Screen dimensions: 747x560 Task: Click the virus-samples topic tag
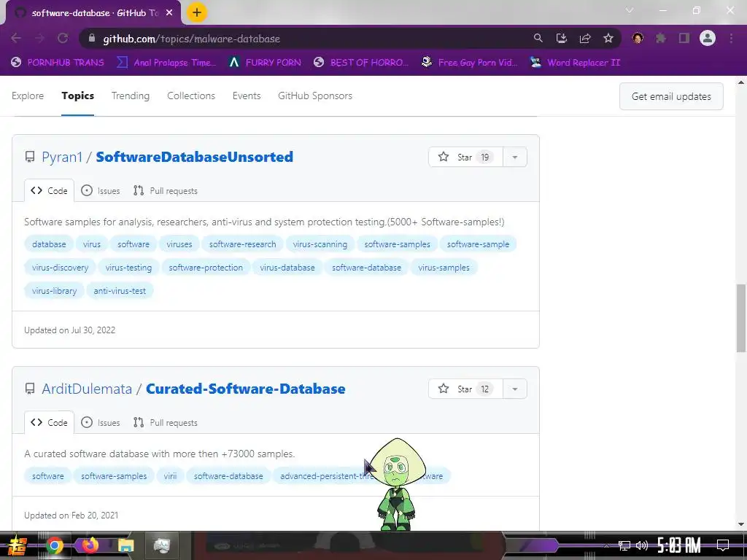coord(444,268)
